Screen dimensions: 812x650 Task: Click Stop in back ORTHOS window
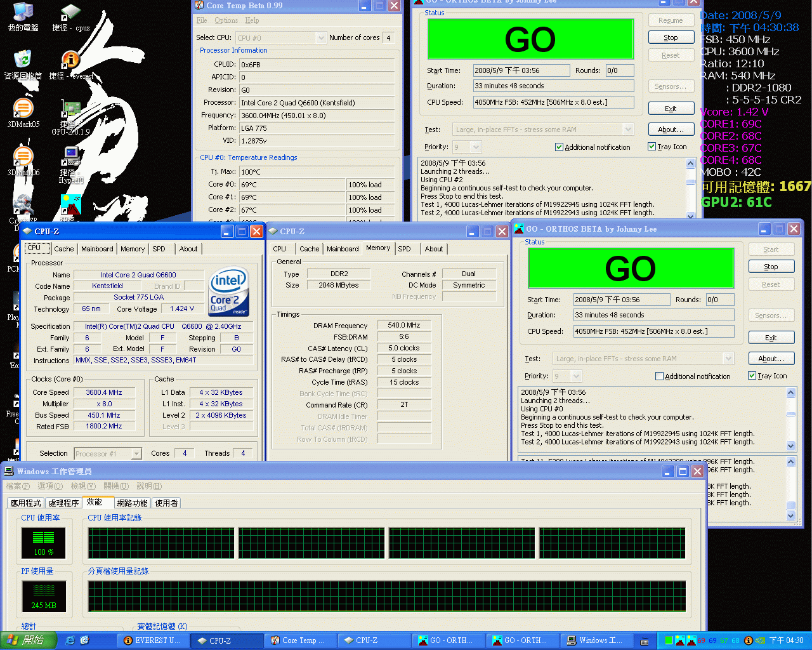tap(671, 37)
